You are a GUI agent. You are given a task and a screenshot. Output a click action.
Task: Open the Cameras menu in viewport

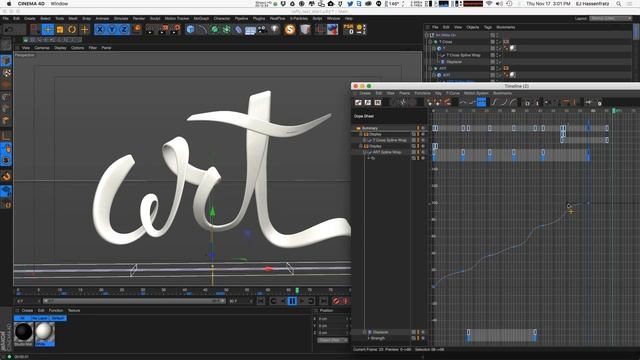point(42,48)
